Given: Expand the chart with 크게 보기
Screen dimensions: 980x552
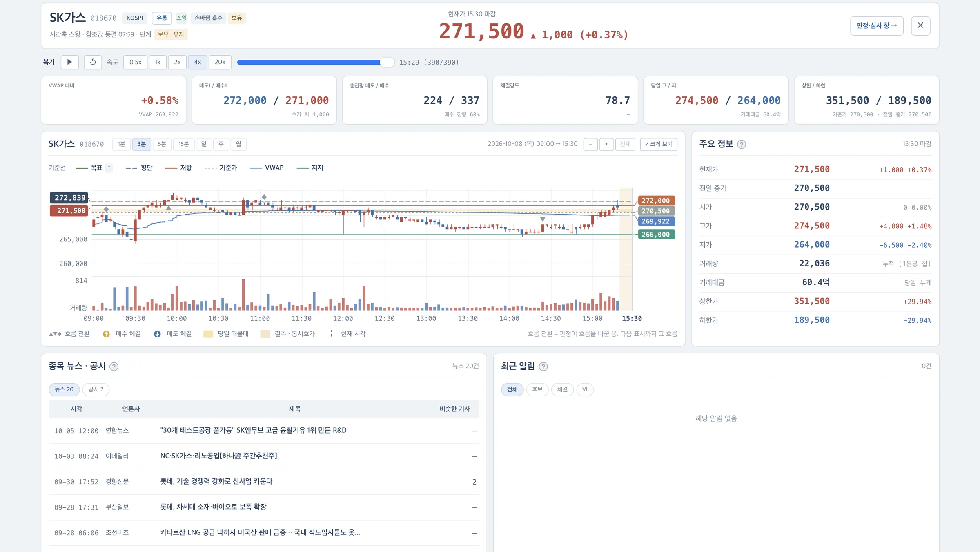Looking at the screenshot, I should point(659,144).
